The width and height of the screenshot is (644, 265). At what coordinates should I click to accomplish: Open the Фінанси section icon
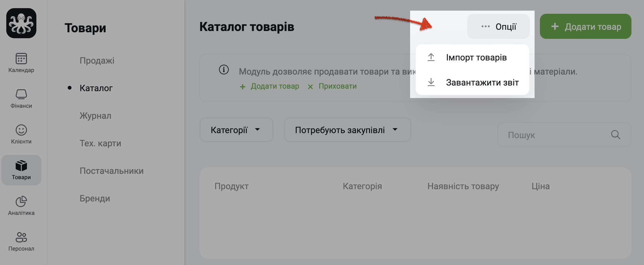click(21, 94)
